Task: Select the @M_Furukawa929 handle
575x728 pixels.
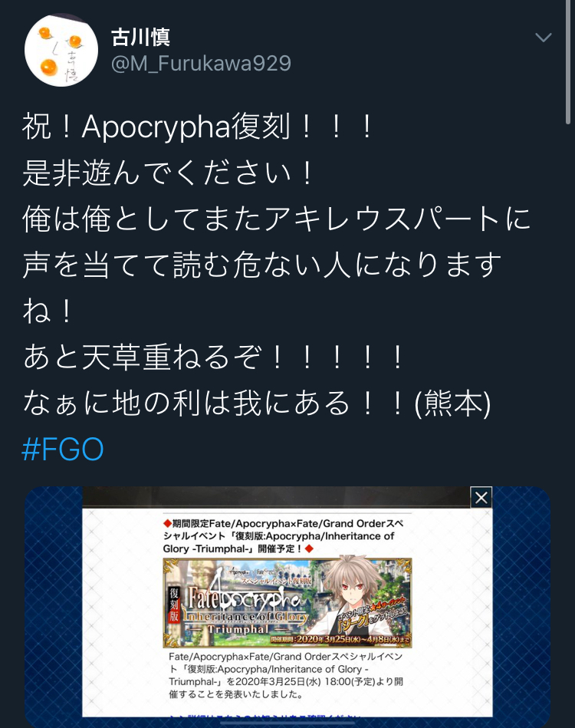Action: click(x=201, y=63)
